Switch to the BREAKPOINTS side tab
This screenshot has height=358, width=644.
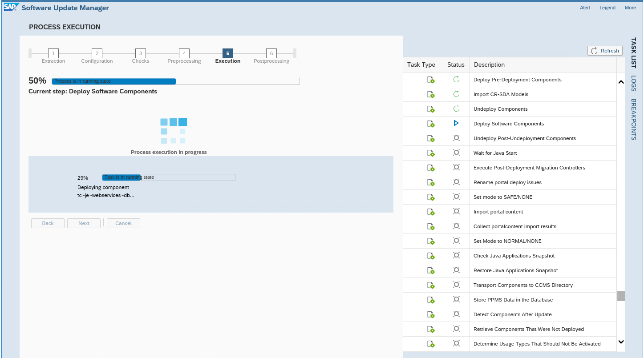(x=634, y=119)
